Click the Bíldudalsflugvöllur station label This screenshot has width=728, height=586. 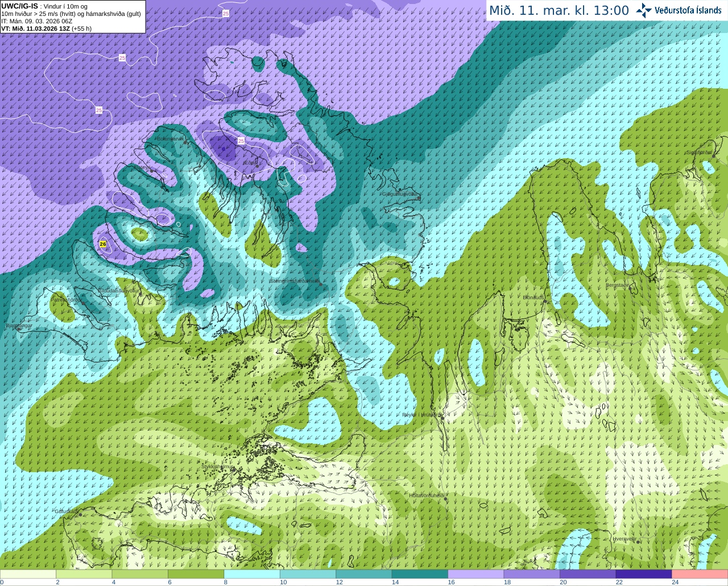[x=118, y=290]
